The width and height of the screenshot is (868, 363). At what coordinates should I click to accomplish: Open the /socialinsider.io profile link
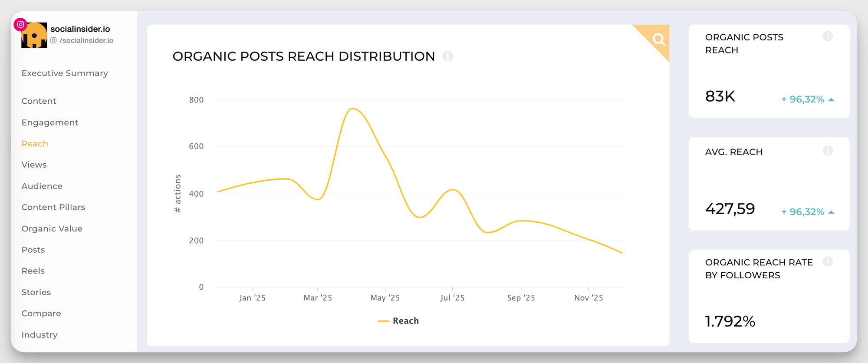pyautogui.click(x=86, y=40)
